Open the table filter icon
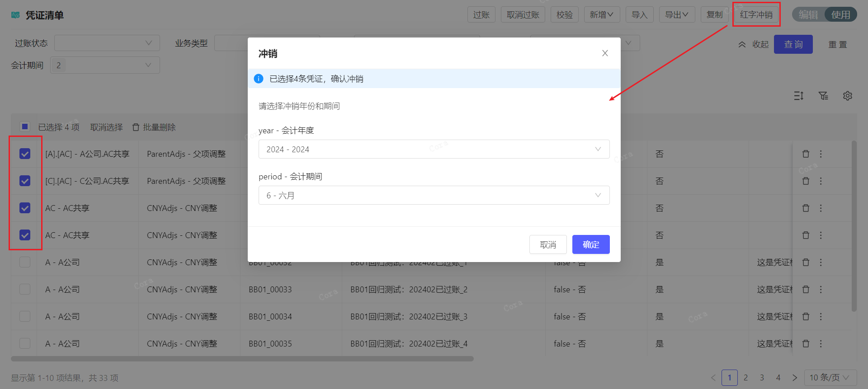Screen dimensions: 868x389 coord(823,96)
